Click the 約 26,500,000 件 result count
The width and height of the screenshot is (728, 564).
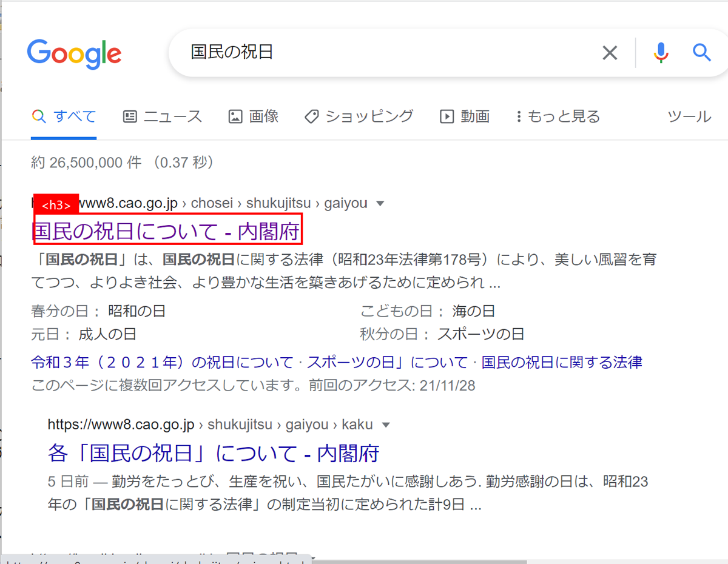click(86, 163)
